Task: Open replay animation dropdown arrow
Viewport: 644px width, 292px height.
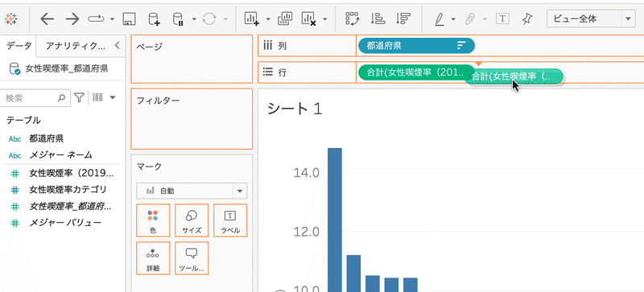Action: [x=112, y=19]
